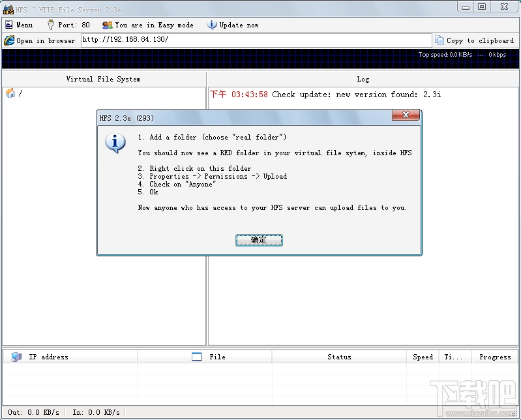Screen dimensions: 521x420
Task: Select the root '/' home folder in tree
Action: (14, 93)
